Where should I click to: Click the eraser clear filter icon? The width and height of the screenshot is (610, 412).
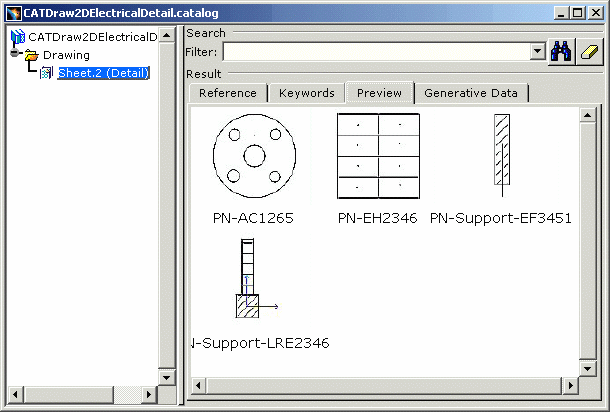589,51
